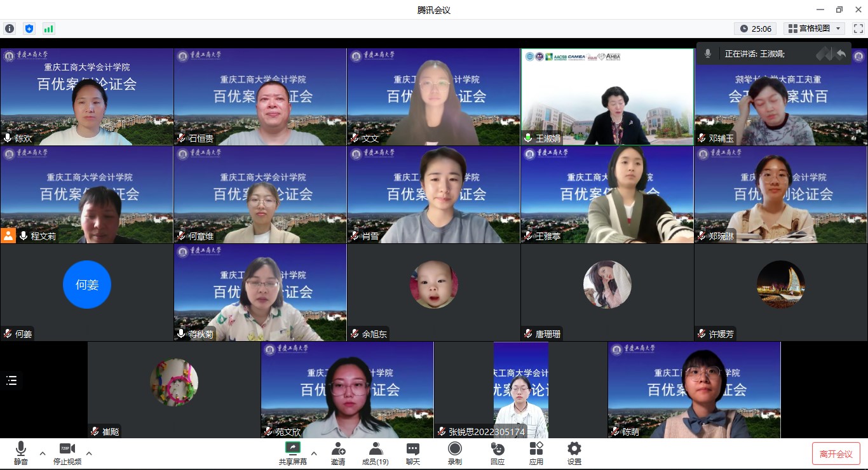Open 设置 settings gear
The width and height of the screenshot is (868, 470).
point(574,453)
